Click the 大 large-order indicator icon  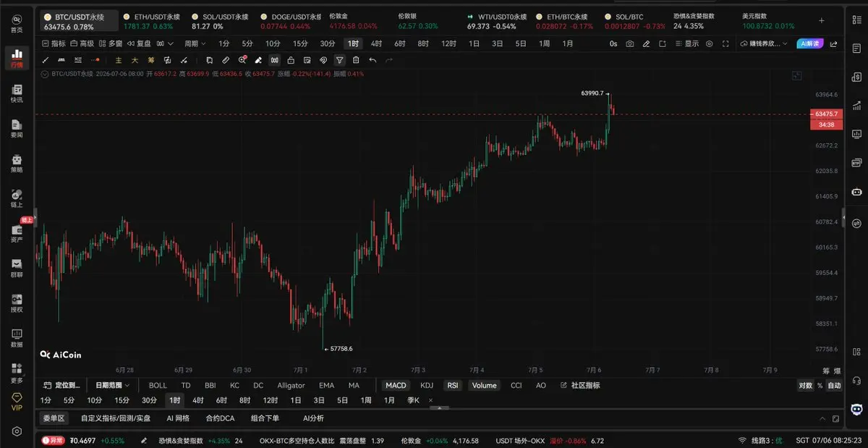pyautogui.click(x=135, y=60)
